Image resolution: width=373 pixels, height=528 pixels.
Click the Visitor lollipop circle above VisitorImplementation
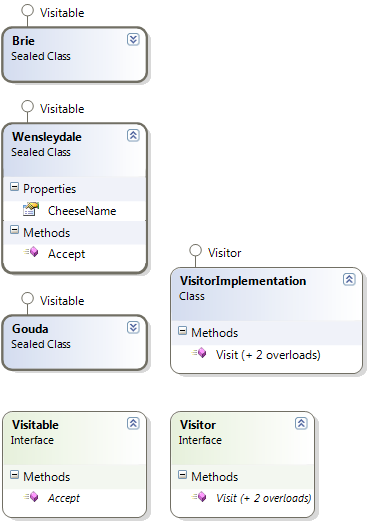point(195,251)
